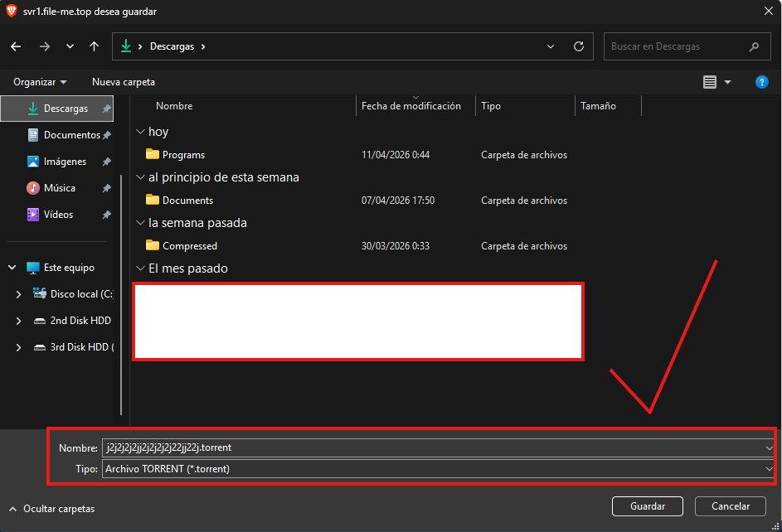This screenshot has height=532, width=782.
Task: Expand the chevron after Descargas breadcrumb
Action: click(x=203, y=46)
